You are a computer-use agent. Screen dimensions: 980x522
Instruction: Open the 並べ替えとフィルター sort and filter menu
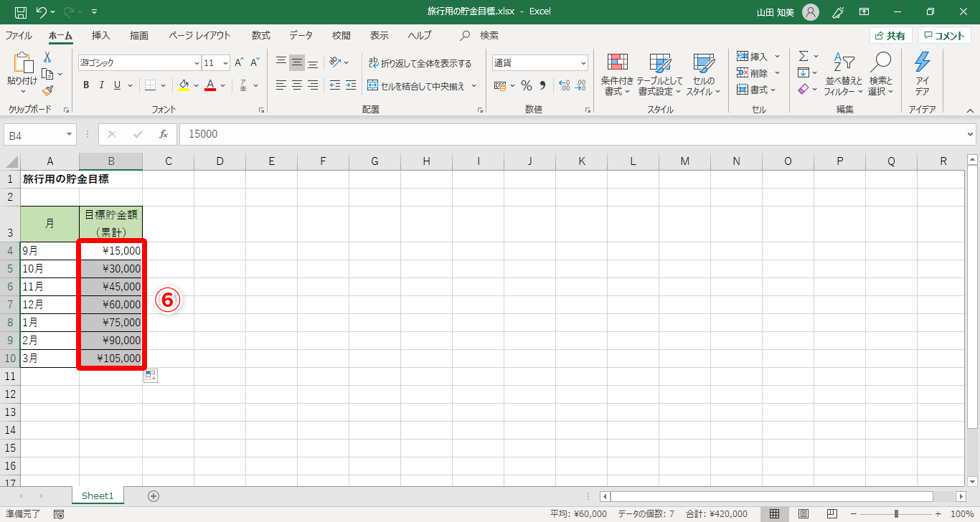click(x=844, y=75)
